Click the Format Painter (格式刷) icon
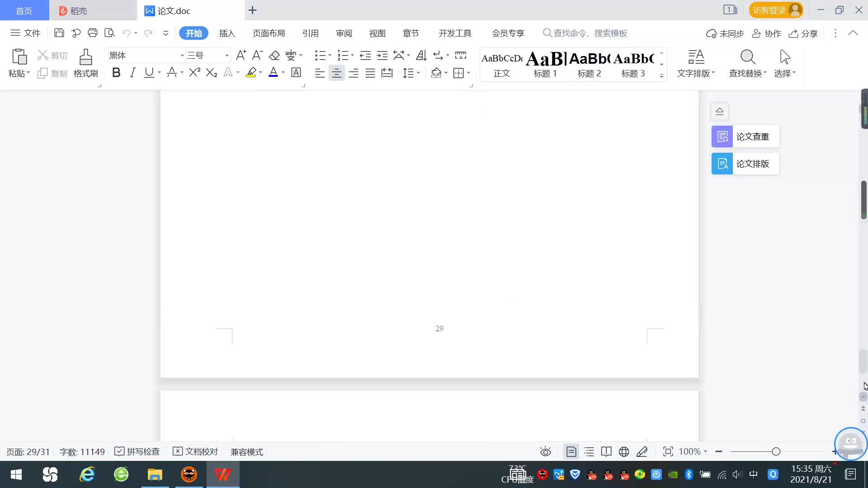 coord(85,58)
